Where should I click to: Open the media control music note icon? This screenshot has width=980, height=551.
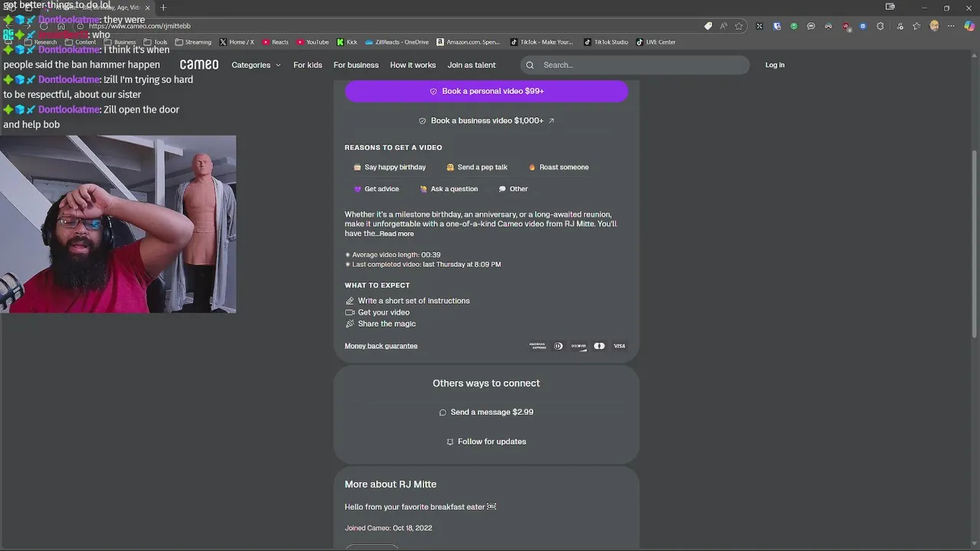point(900,26)
